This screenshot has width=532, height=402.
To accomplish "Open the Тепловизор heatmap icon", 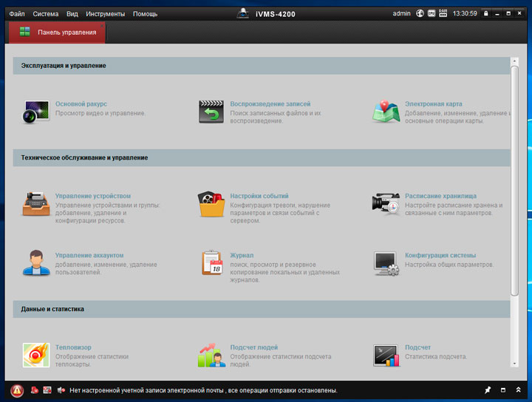I will pyautogui.click(x=35, y=355).
